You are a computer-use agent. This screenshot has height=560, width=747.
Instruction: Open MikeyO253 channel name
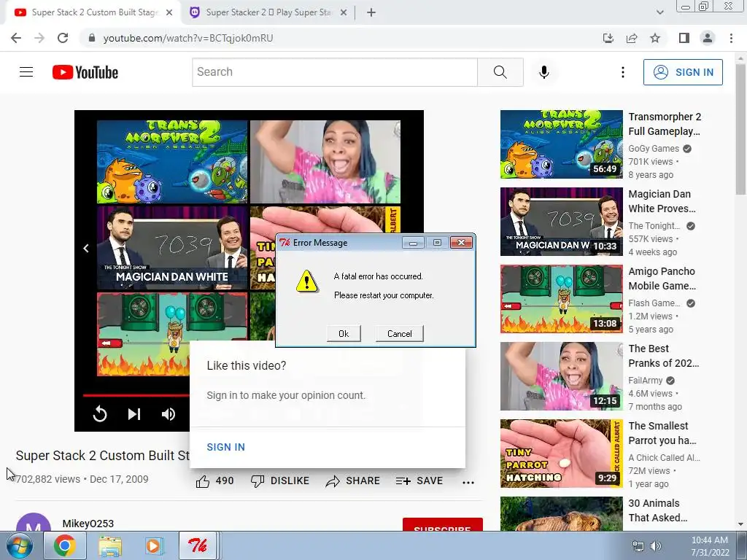click(x=88, y=524)
